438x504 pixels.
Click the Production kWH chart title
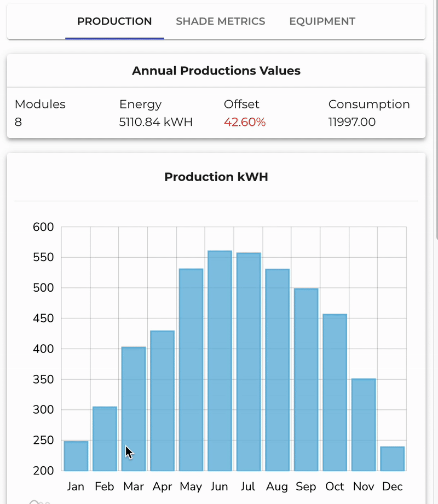tap(216, 177)
